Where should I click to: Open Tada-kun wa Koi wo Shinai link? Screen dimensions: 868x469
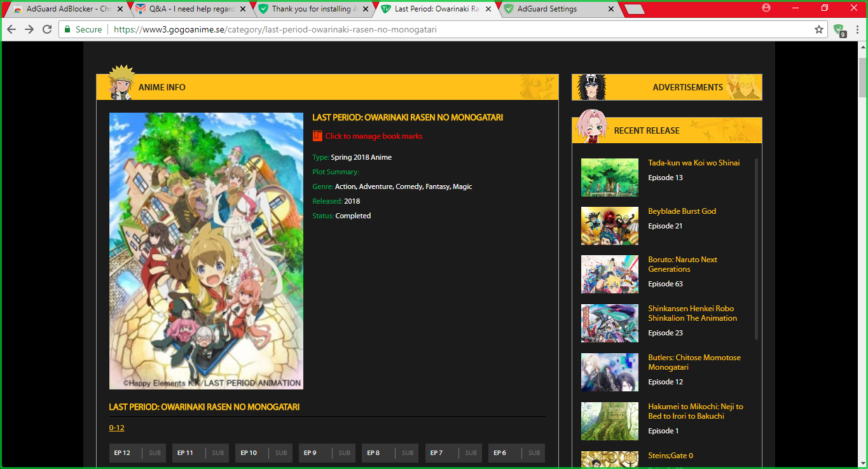pyautogui.click(x=694, y=163)
